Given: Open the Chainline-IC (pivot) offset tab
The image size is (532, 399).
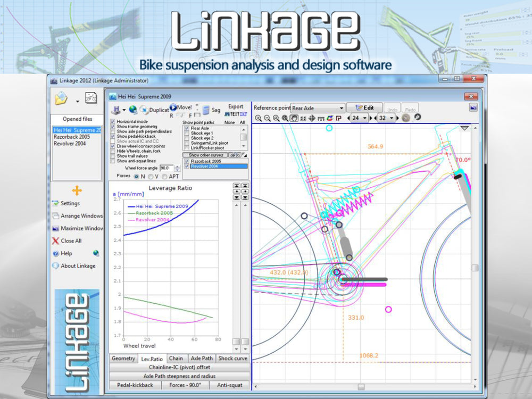Looking at the screenshot, I should pyautogui.click(x=179, y=367).
